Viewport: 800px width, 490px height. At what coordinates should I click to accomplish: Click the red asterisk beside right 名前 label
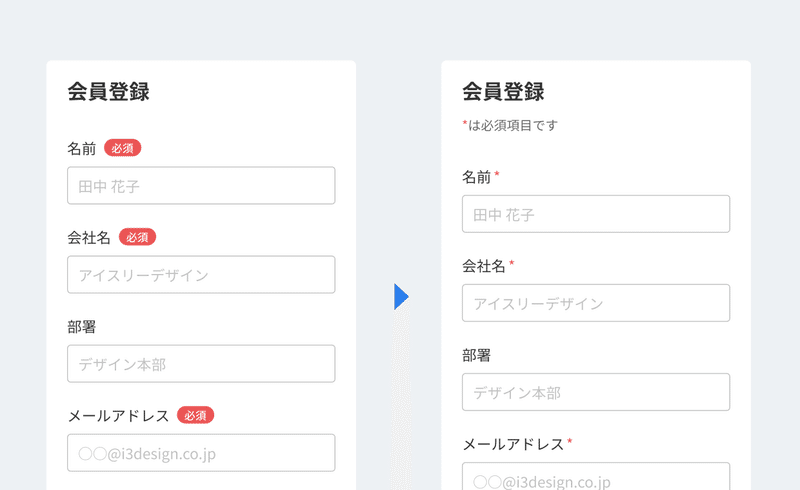click(497, 175)
